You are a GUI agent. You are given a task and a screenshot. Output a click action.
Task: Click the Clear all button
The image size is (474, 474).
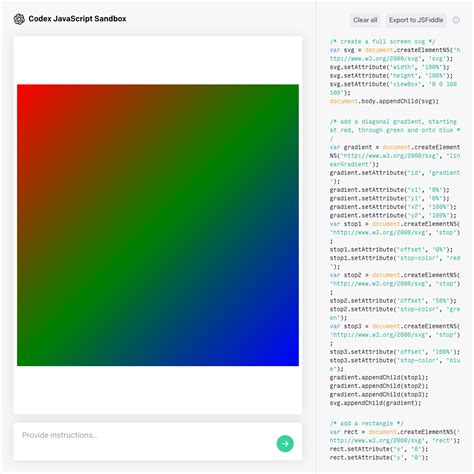click(365, 20)
